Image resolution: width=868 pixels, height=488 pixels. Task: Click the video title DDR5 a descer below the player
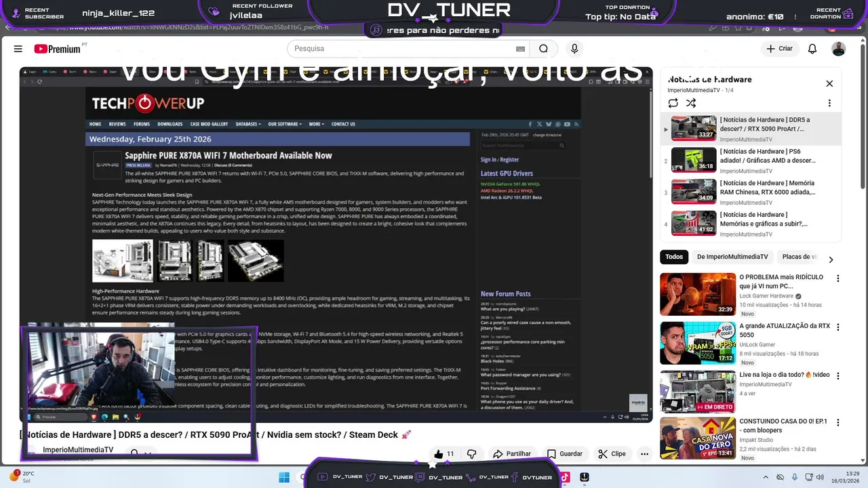(x=216, y=434)
